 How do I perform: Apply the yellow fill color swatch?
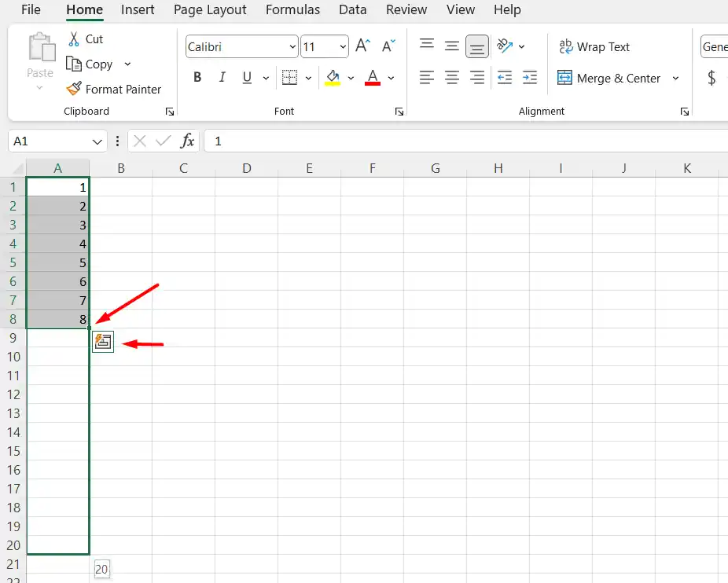[x=333, y=78]
